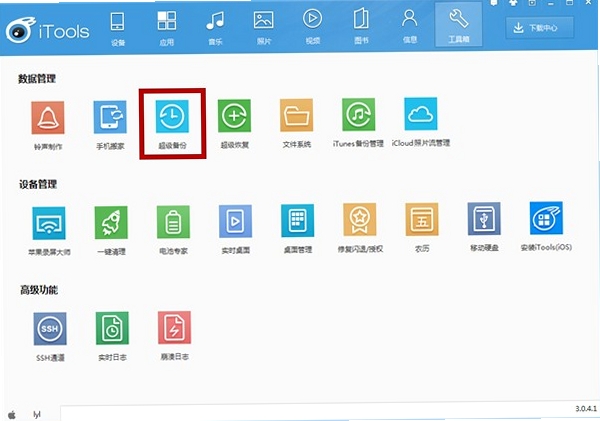Switch to the 信息 info tab
Viewport: 600px width, 421px height.
click(410, 26)
